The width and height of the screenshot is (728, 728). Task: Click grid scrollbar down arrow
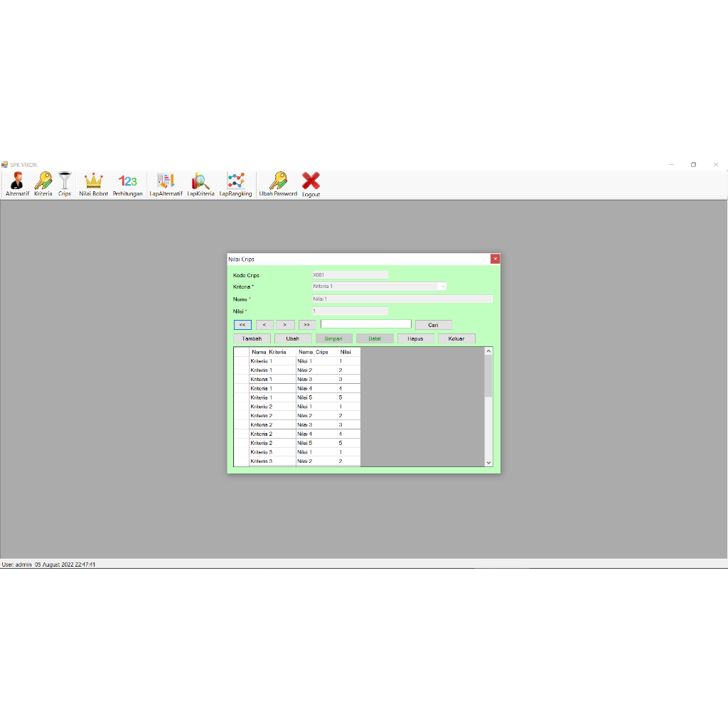488,462
